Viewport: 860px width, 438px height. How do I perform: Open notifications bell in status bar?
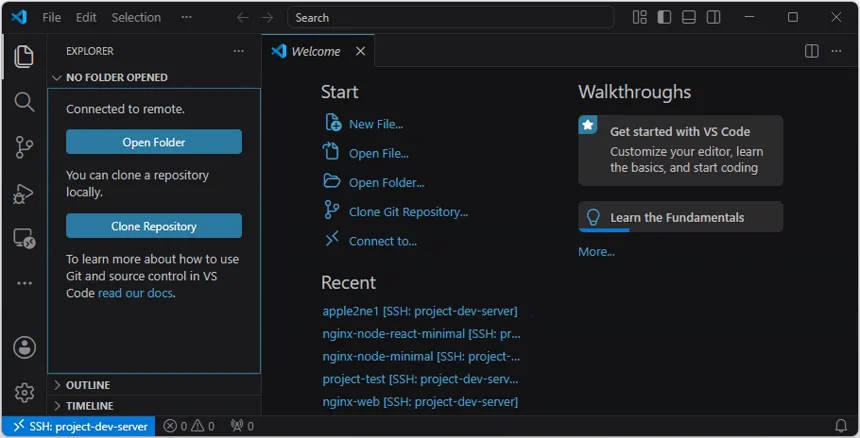840,426
